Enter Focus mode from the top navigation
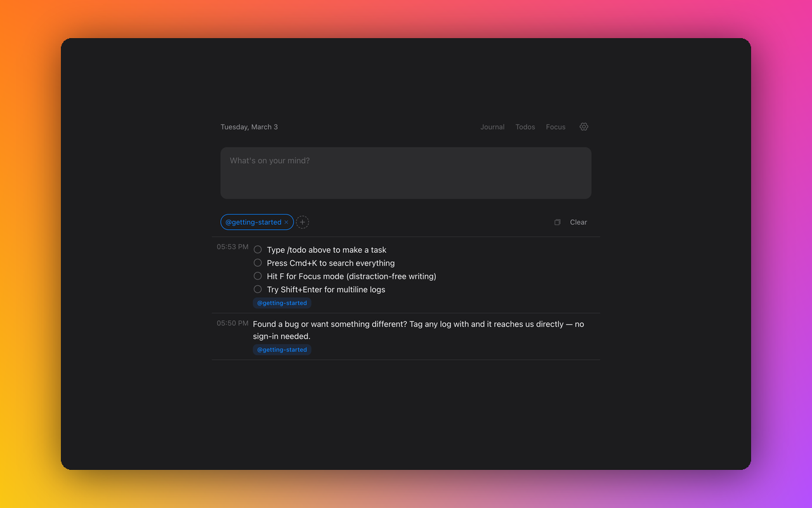 point(555,126)
